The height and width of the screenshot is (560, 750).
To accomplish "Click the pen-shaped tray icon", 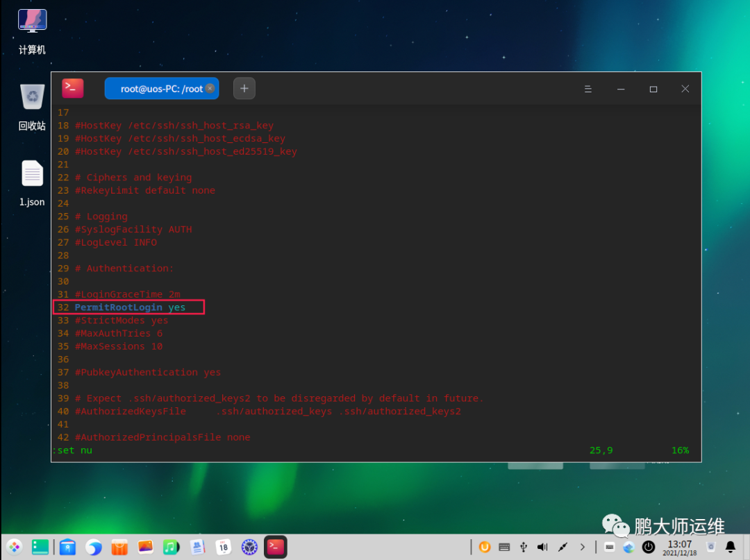I will pos(562,547).
